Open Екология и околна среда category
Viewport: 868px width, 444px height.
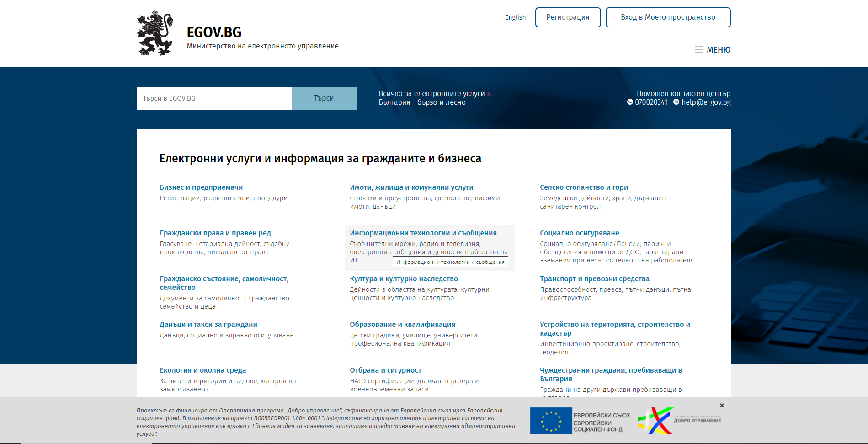point(203,370)
